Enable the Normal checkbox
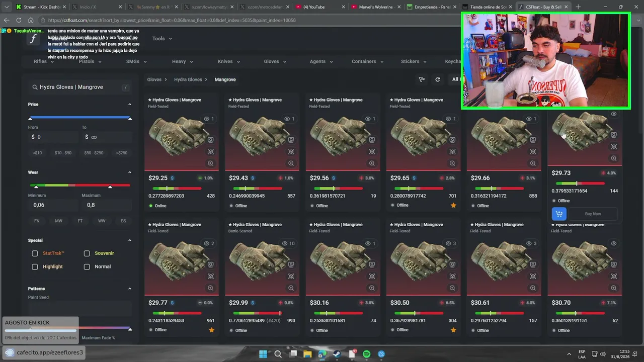 87,266
